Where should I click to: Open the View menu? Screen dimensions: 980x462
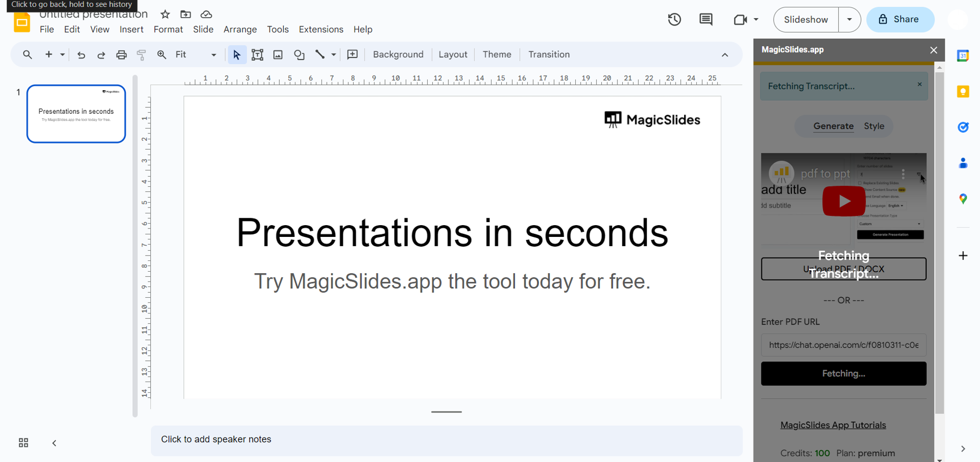(x=99, y=29)
